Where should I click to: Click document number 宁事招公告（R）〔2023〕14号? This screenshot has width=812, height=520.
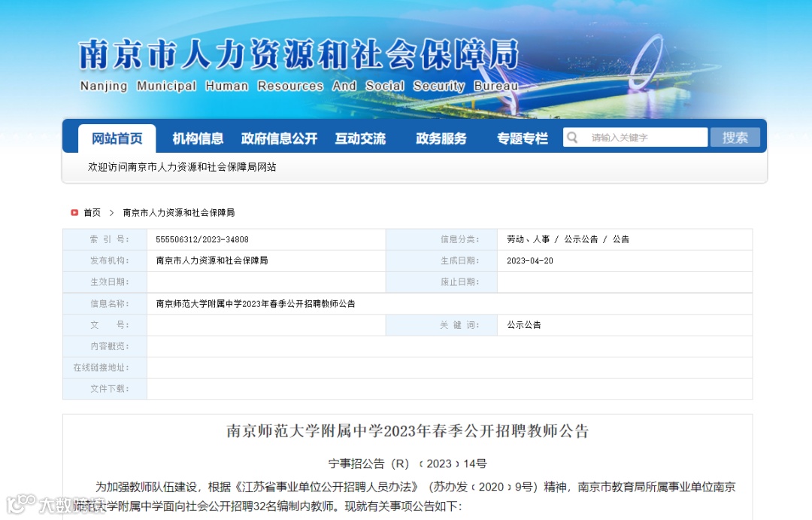(408, 464)
